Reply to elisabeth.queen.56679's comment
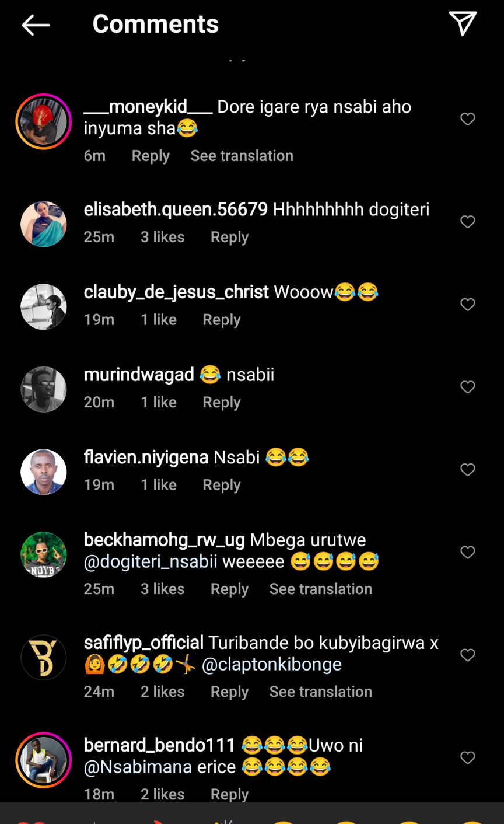 coord(229,237)
